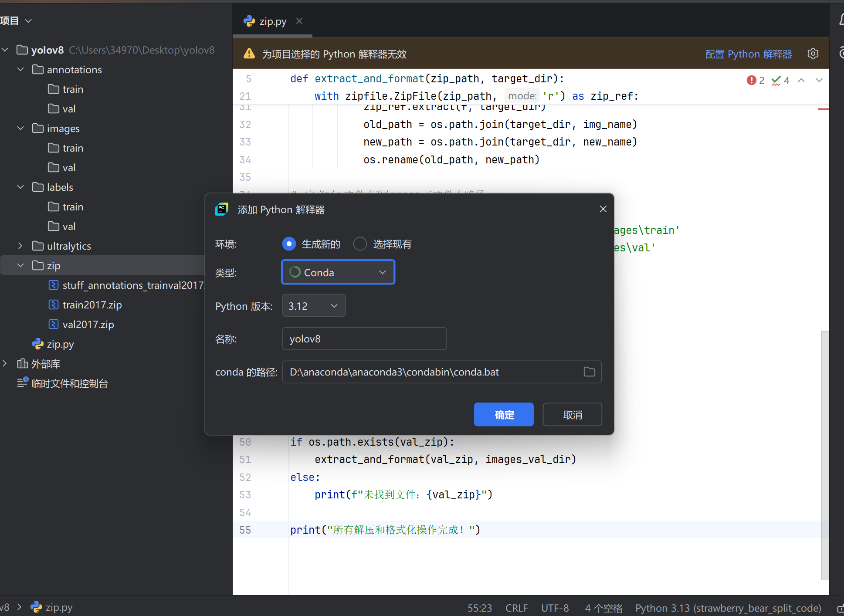The height and width of the screenshot is (616, 844).
Task: Click the warning triangle icon in banner
Action: click(249, 54)
